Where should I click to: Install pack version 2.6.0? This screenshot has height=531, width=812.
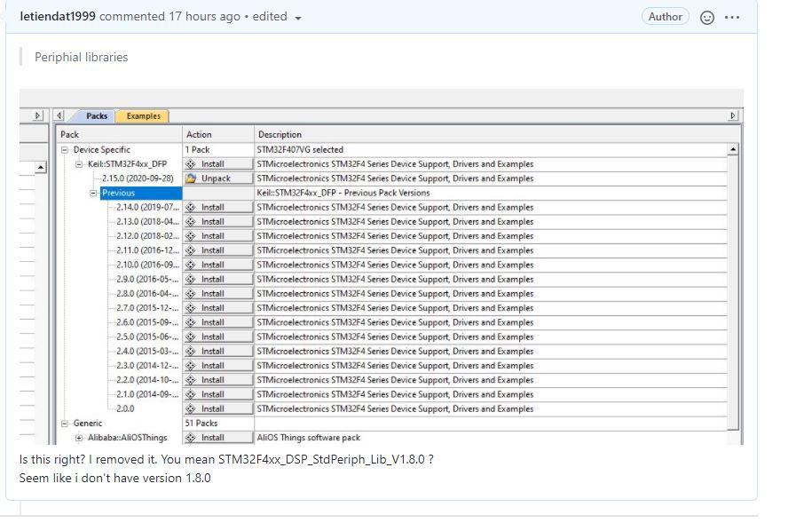click(218, 322)
